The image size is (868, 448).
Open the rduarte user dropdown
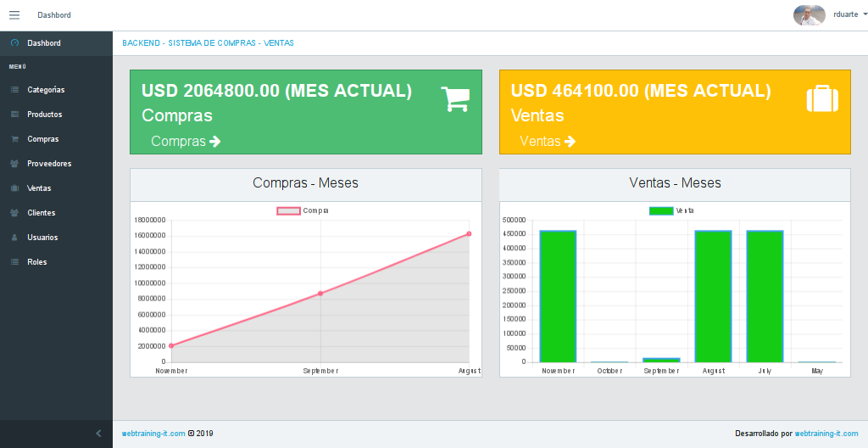[849, 15]
